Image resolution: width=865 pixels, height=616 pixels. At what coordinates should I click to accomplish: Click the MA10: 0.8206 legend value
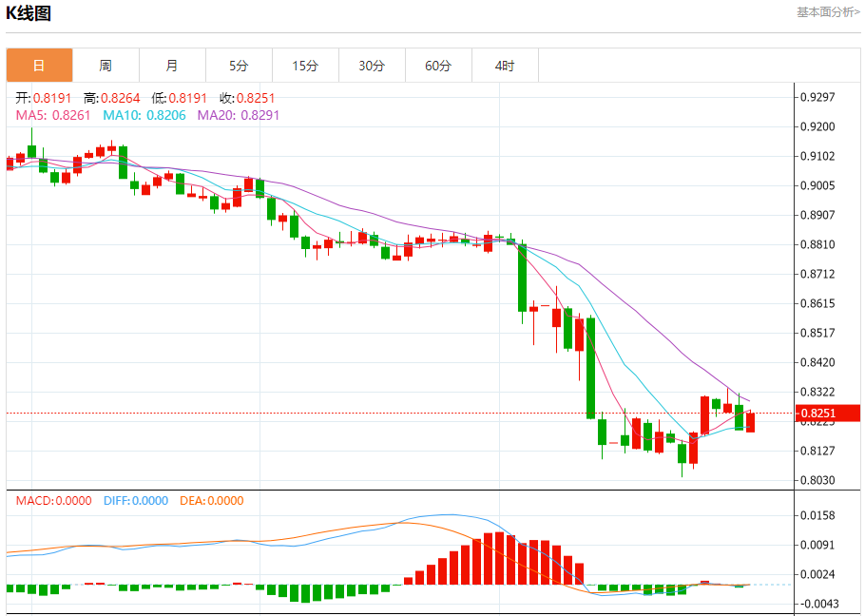pyautogui.click(x=144, y=115)
